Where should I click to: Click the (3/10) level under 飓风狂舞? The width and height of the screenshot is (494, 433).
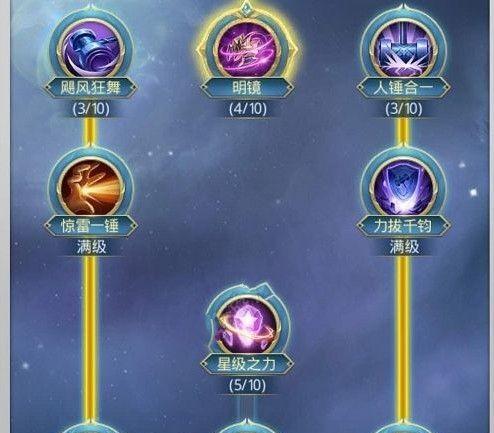[91, 109]
